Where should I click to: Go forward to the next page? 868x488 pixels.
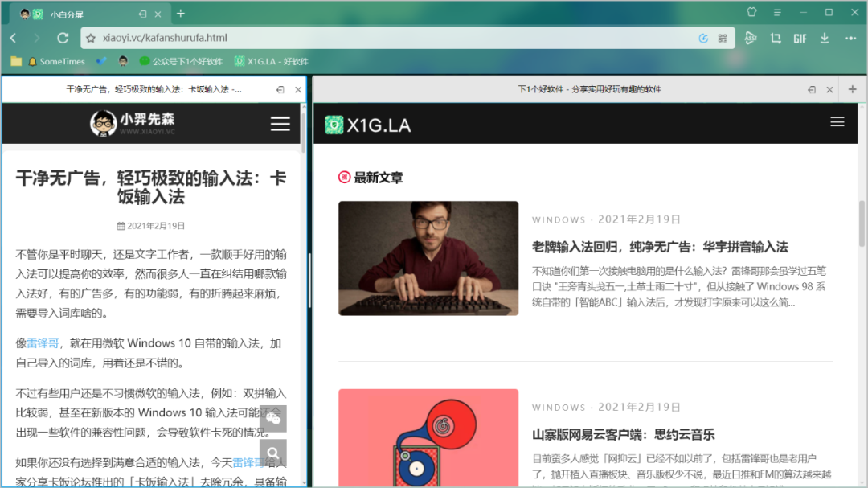point(36,38)
